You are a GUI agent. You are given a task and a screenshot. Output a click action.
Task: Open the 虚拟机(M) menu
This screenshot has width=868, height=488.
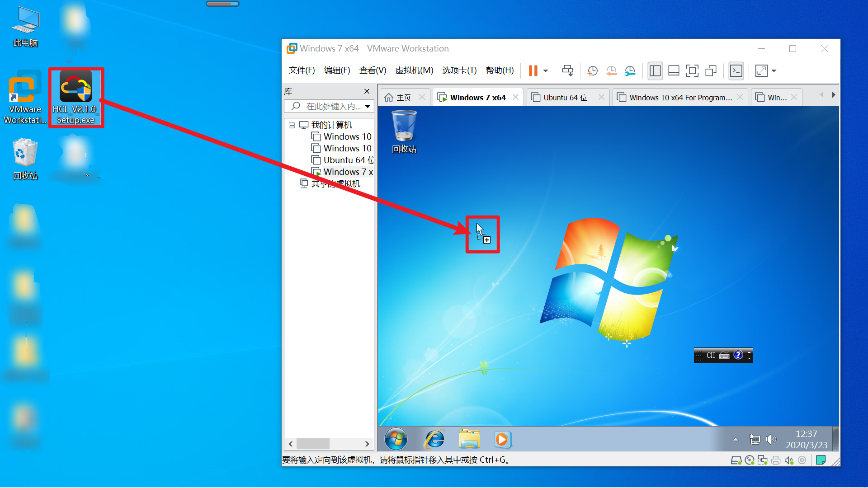coord(414,70)
